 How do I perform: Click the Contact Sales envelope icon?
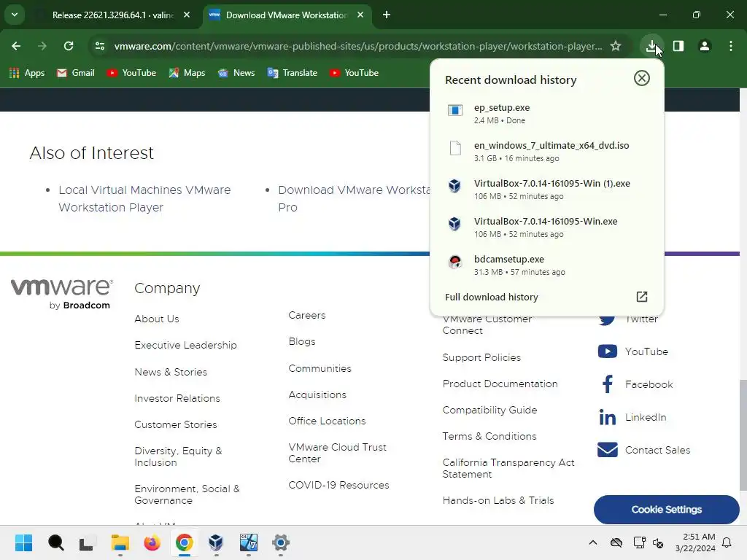pyautogui.click(x=608, y=449)
